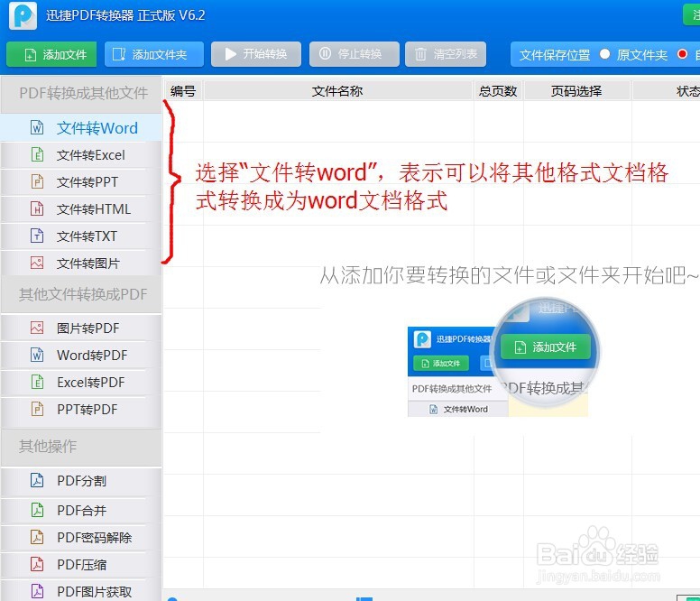Open PDF分割 text label
The height and width of the screenshot is (601, 700).
click(x=82, y=481)
